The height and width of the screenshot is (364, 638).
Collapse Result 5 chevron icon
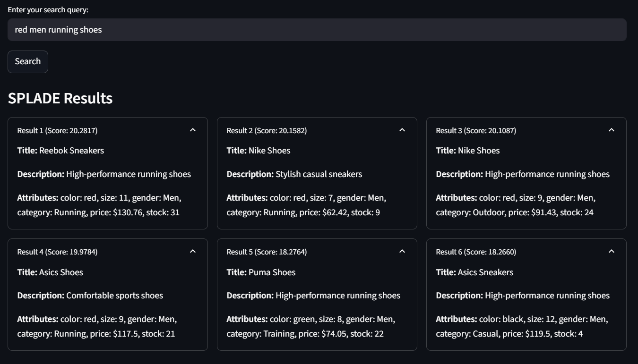pyautogui.click(x=402, y=251)
